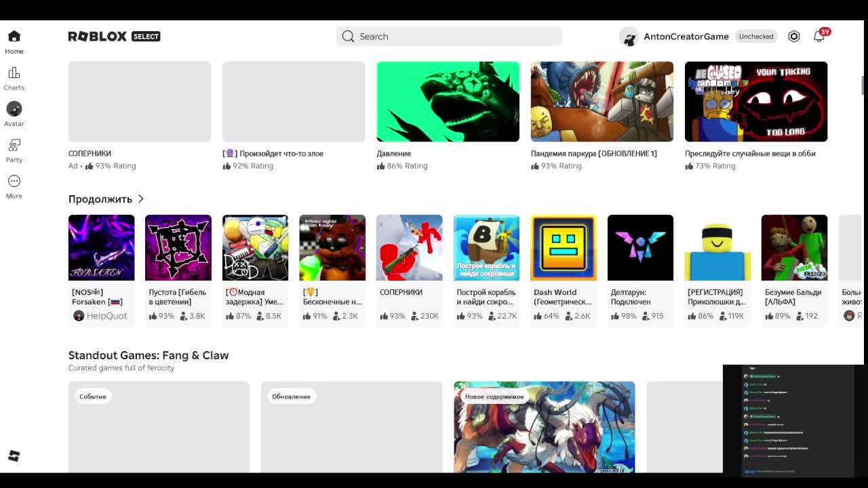The height and width of the screenshot is (488, 868).
Task: Open notifications bell showing 39
Action: pos(819,36)
